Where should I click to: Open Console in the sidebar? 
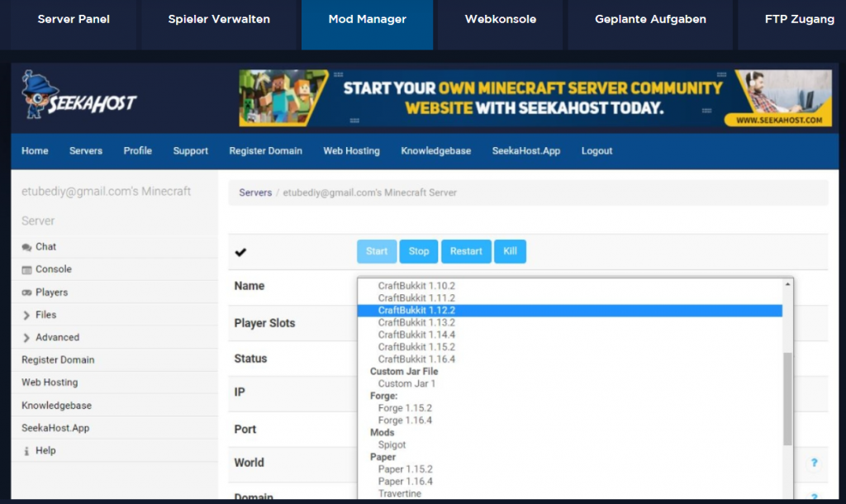54,269
